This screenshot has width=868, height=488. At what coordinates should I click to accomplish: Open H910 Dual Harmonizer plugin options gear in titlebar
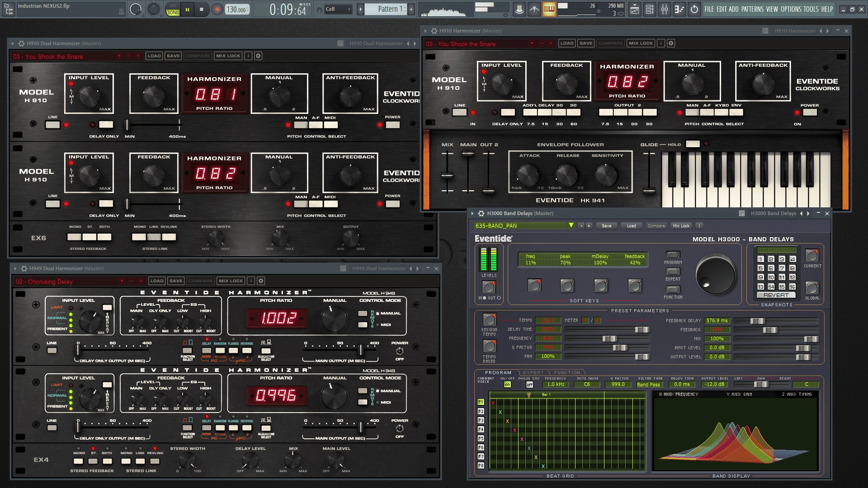pos(21,43)
